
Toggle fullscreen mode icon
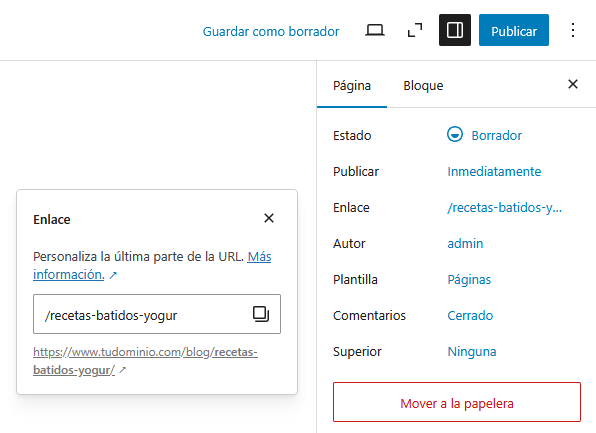tap(415, 30)
